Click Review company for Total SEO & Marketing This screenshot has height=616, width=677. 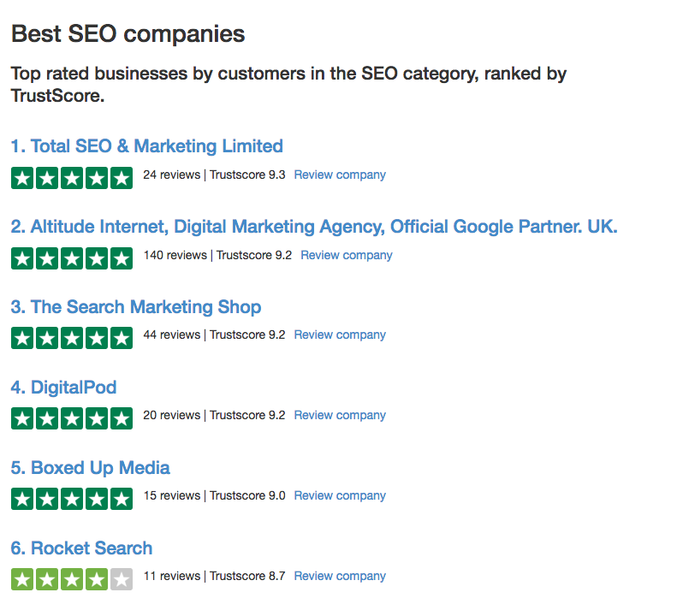(340, 175)
